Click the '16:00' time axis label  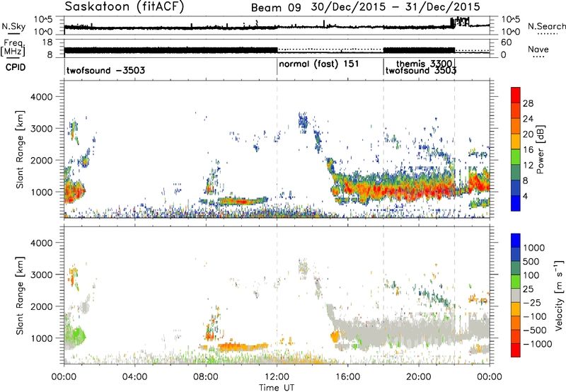coord(347,377)
